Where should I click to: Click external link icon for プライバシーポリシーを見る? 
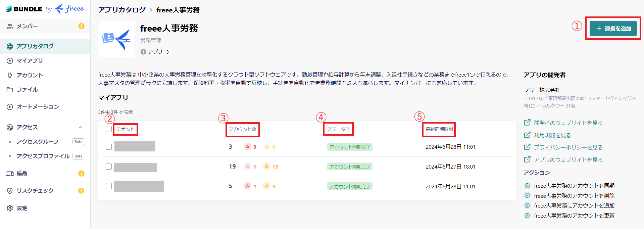coord(527,147)
